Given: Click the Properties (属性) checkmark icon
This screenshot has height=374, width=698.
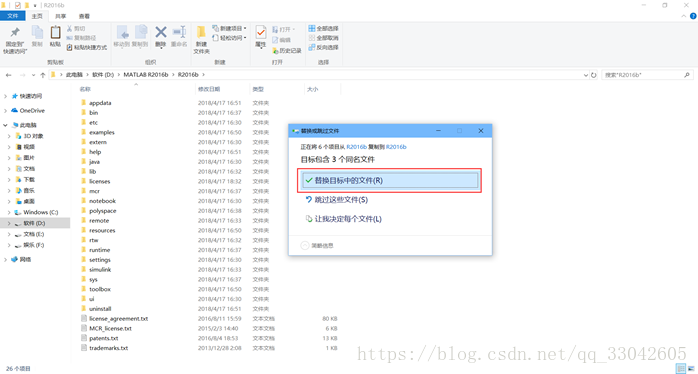Looking at the screenshot, I should coord(260,33).
